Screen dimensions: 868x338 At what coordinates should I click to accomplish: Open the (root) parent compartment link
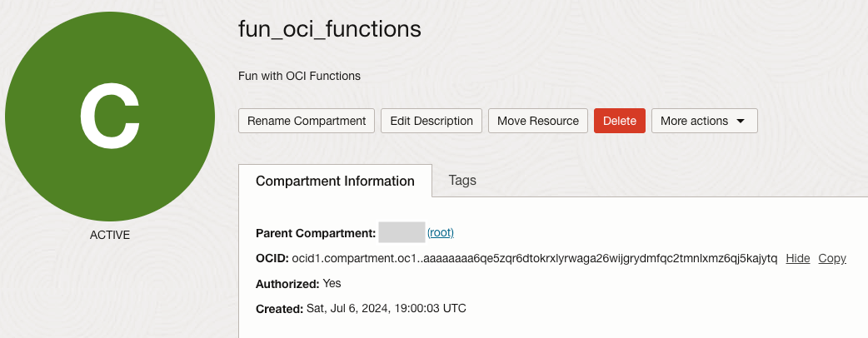tap(441, 232)
